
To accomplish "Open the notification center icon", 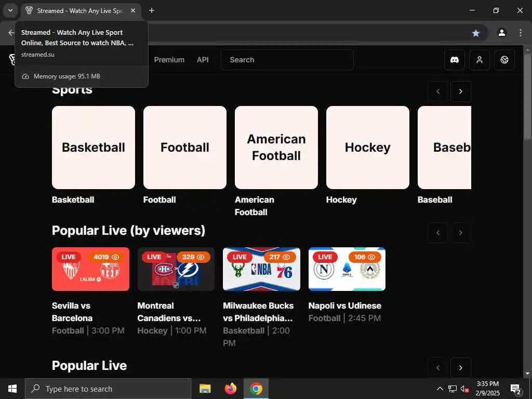I will 515,389.
